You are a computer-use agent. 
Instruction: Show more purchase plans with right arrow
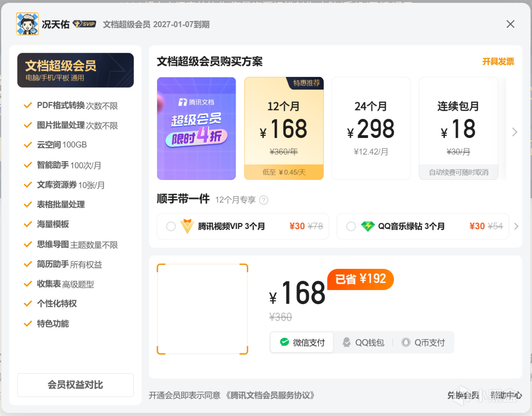click(515, 132)
